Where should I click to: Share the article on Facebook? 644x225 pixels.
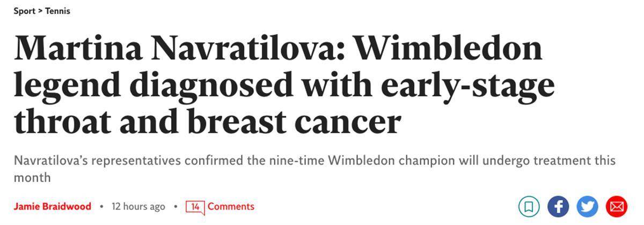558,207
